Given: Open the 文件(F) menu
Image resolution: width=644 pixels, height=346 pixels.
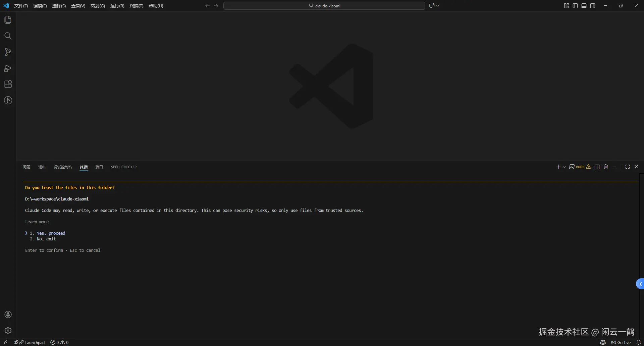Looking at the screenshot, I should 21,6.
